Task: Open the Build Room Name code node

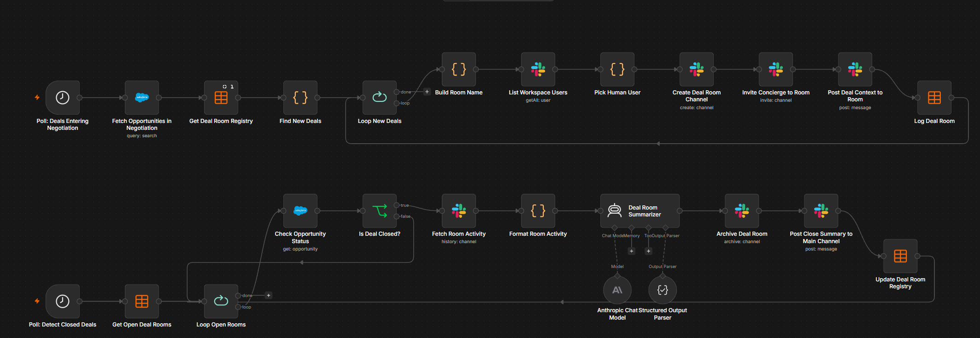Action: click(x=459, y=70)
